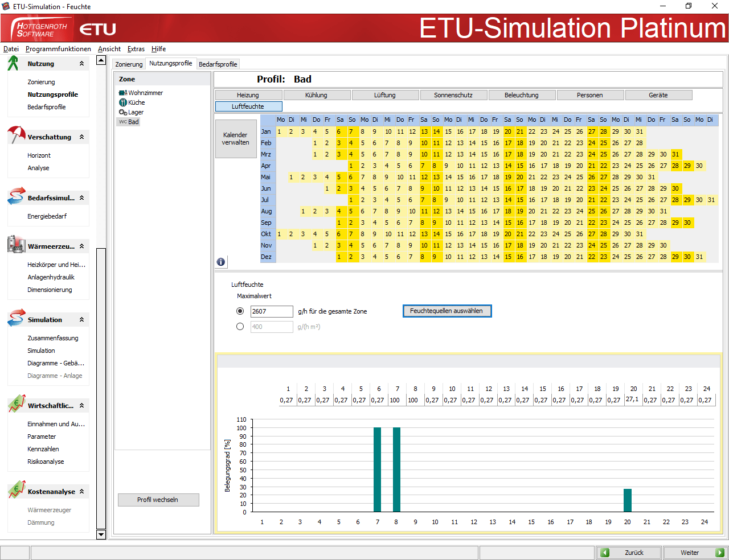Collapse the Simulation section

coord(83,319)
